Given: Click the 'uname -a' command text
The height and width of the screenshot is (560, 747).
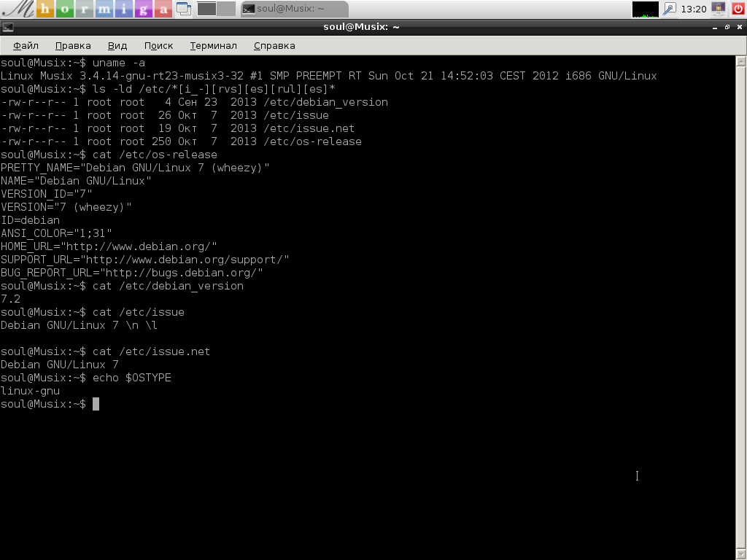Looking at the screenshot, I should click(x=119, y=63).
